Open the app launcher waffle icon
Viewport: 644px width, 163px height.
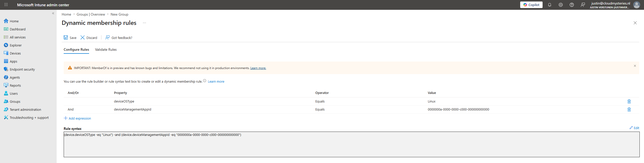(x=6, y=5)
